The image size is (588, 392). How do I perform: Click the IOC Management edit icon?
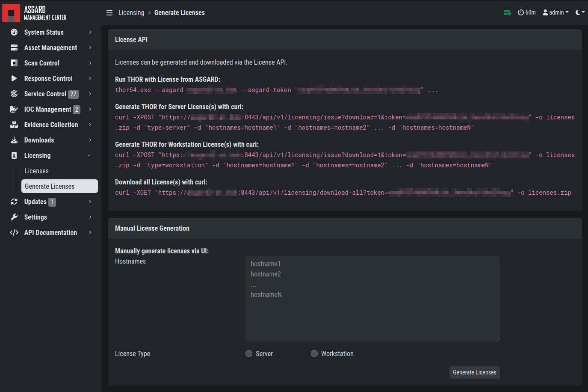(14, 109)
